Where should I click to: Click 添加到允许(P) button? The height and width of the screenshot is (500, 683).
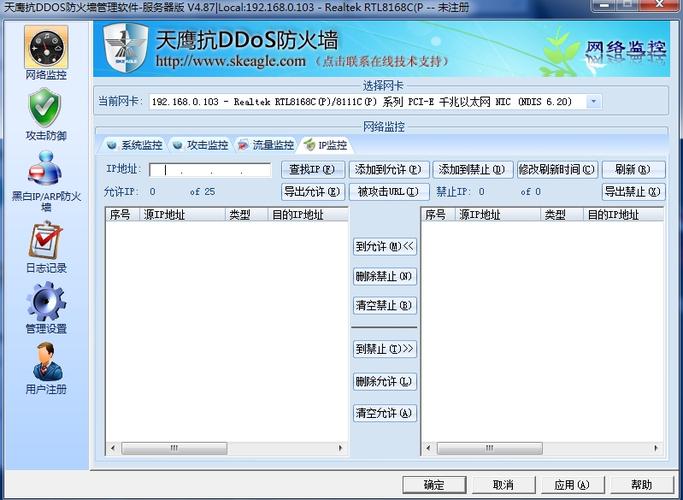[389, 169]
